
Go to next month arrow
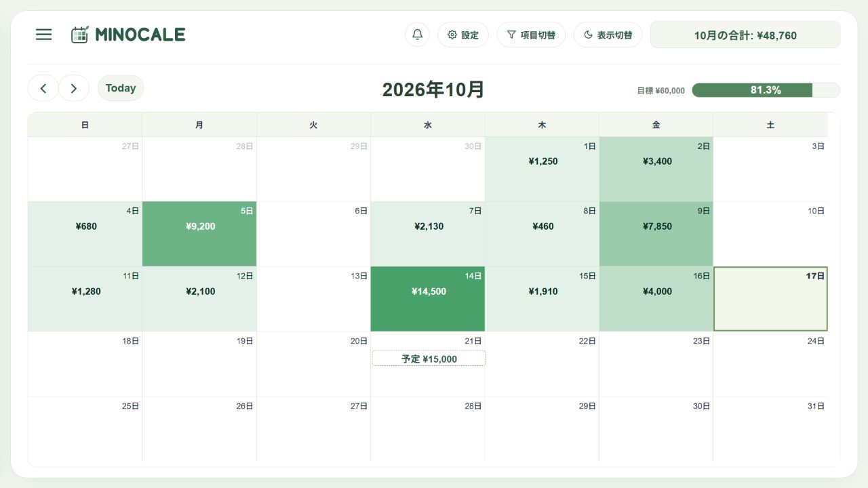[x=74, y=88]
